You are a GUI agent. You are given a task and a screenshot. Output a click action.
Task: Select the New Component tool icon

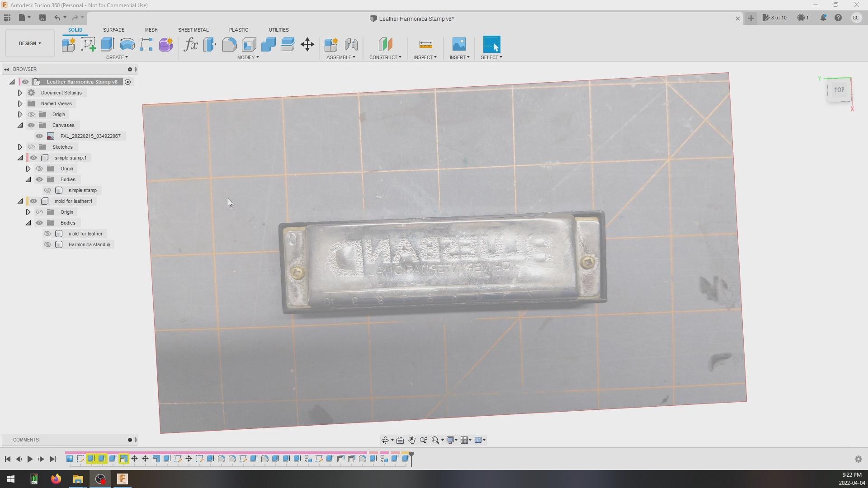(68, 44)
